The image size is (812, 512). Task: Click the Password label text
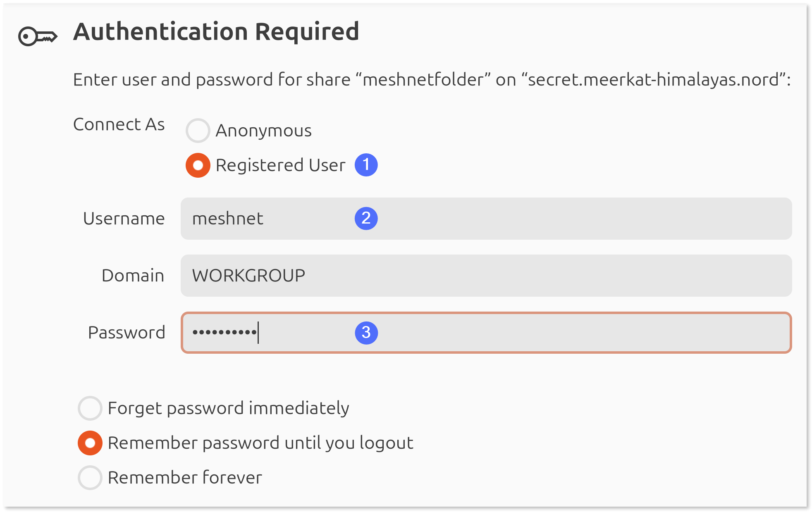point(127,333)
